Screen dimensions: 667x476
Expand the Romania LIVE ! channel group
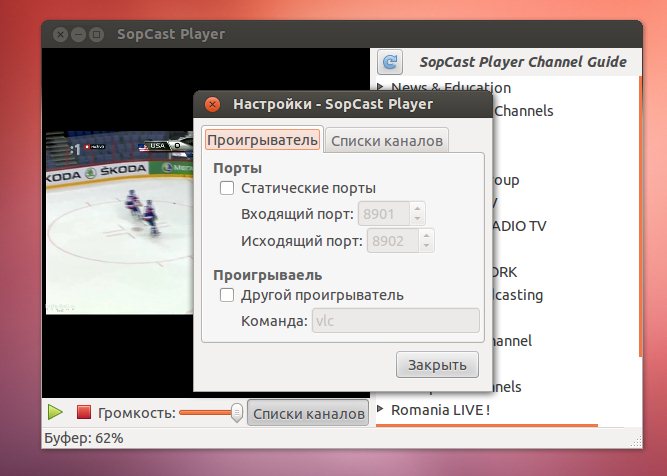tap(381, 410)
